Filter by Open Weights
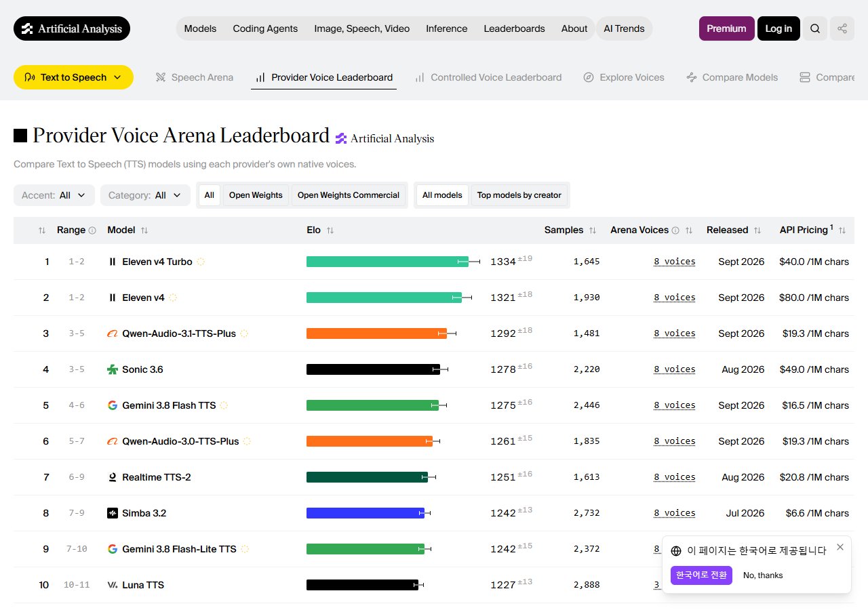The width and height of the screenshot is (868, 610). pos(256,195)
